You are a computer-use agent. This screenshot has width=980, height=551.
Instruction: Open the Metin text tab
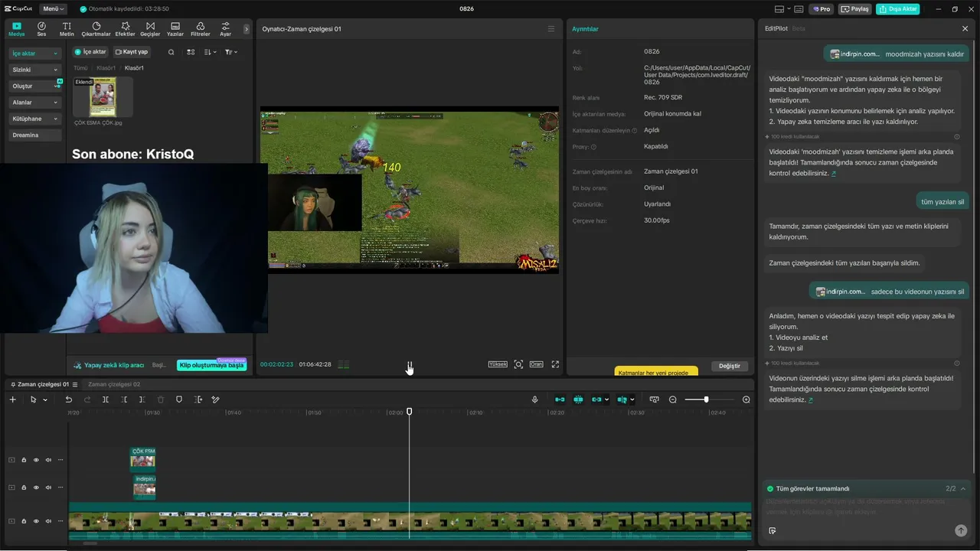coord(67,29)
